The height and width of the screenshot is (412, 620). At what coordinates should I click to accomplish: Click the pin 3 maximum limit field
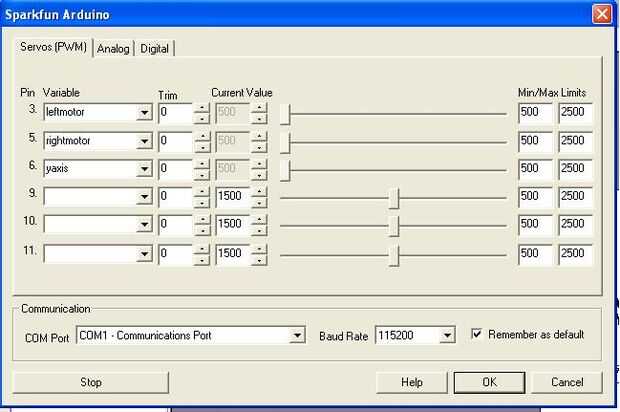pyautogui.click(x=576, y=113)
